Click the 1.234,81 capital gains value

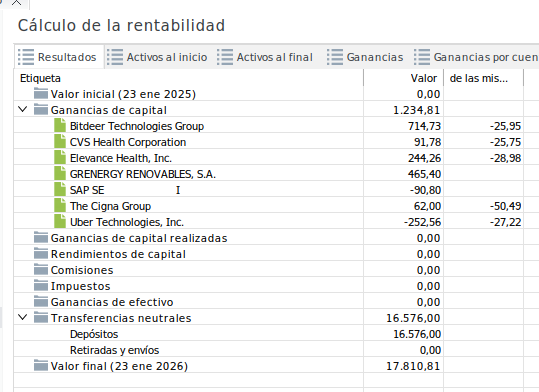coord(417,110)
